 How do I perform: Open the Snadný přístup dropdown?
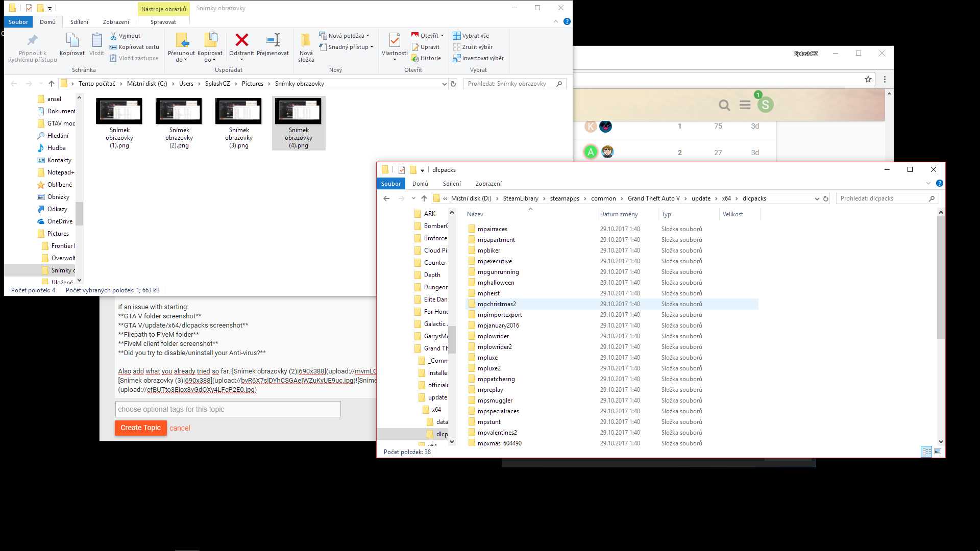(x=346, y=47)
